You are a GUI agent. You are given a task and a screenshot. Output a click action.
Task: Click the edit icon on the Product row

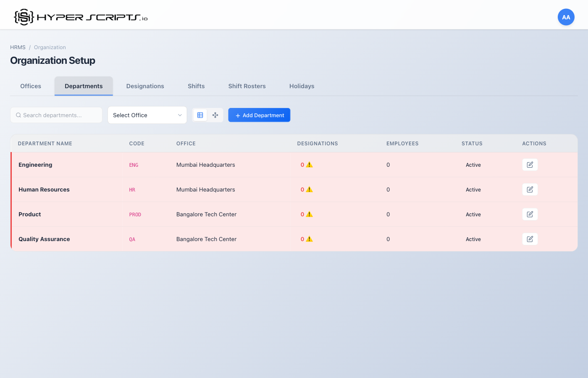pyautogui.click(x=530, y=214)
